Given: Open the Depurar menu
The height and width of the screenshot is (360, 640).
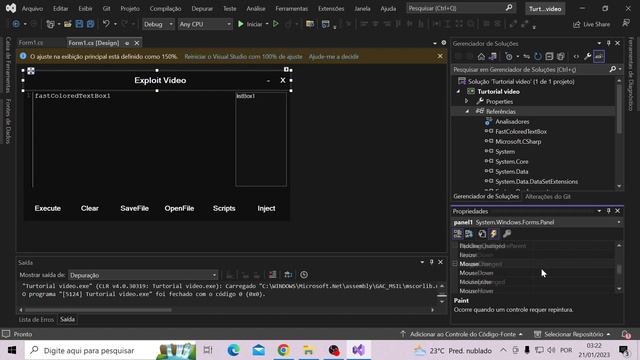Looking at the screenshot, I should point(202,9).
